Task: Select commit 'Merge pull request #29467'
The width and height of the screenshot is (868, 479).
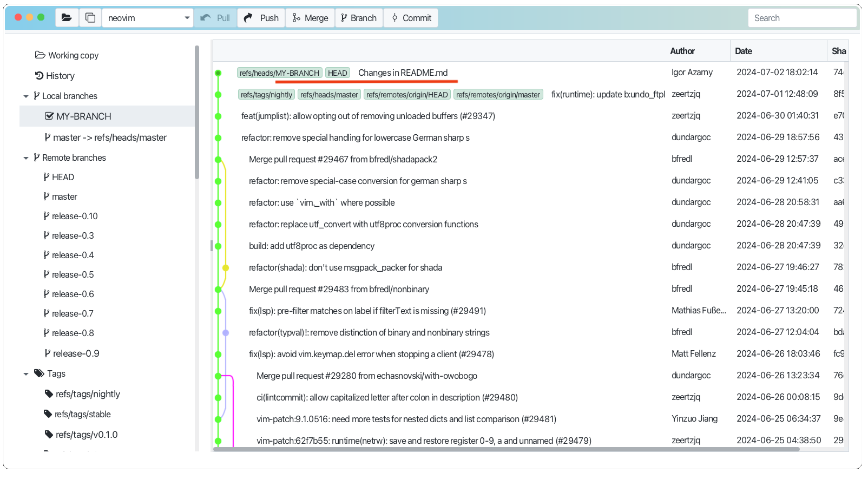Action: click(343, 159)
